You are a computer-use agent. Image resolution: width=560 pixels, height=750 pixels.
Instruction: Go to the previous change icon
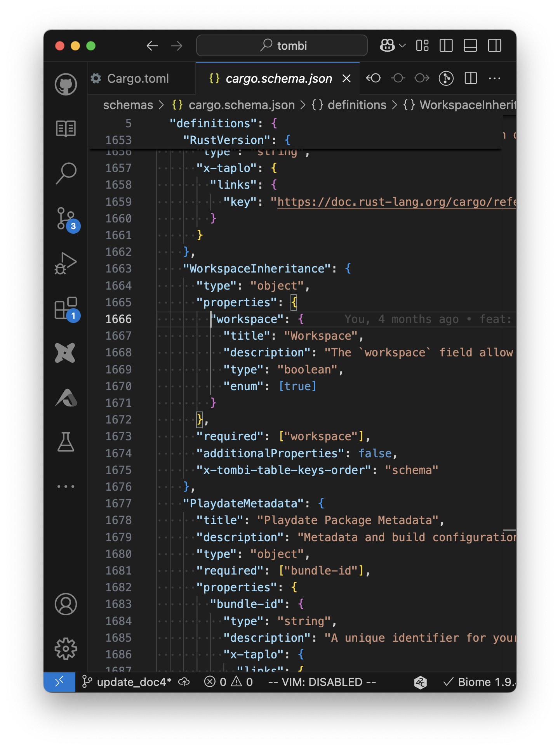tap(374, 78)
